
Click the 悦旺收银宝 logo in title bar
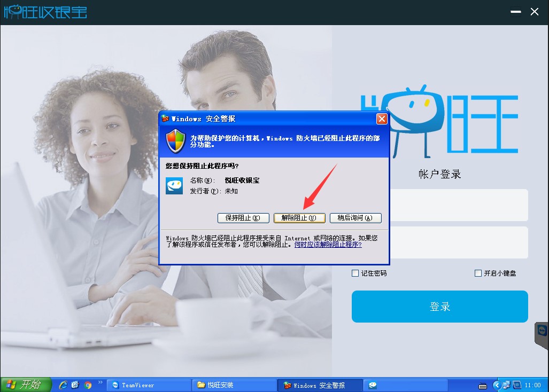(x=45, y=12)
